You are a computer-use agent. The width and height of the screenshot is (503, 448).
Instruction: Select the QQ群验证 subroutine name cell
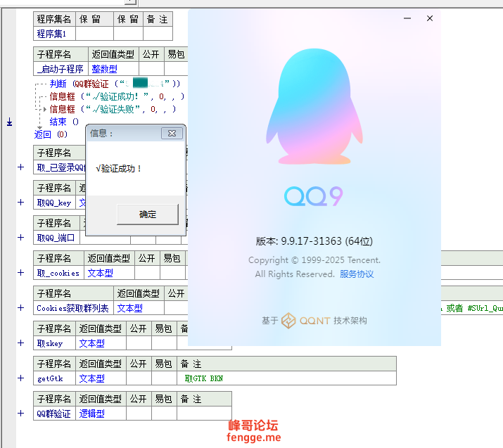point(54,414)
